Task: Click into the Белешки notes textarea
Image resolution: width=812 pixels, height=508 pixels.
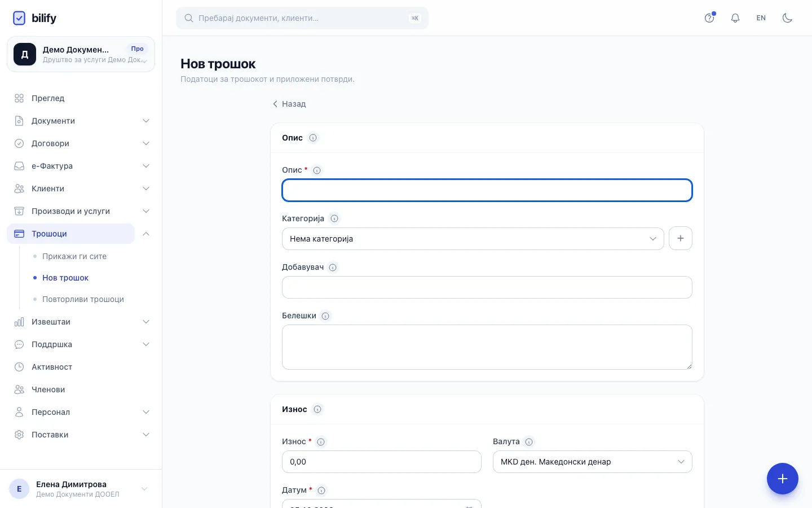Action: point(487,347)
